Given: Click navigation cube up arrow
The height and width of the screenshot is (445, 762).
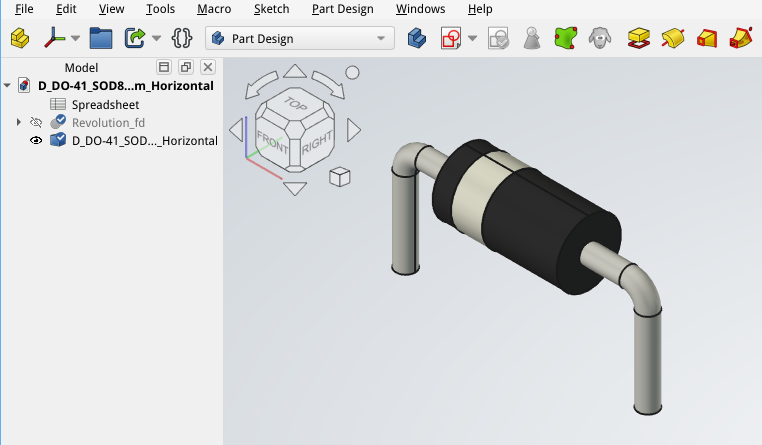Looking at the screenshot, I should (295, 71).
